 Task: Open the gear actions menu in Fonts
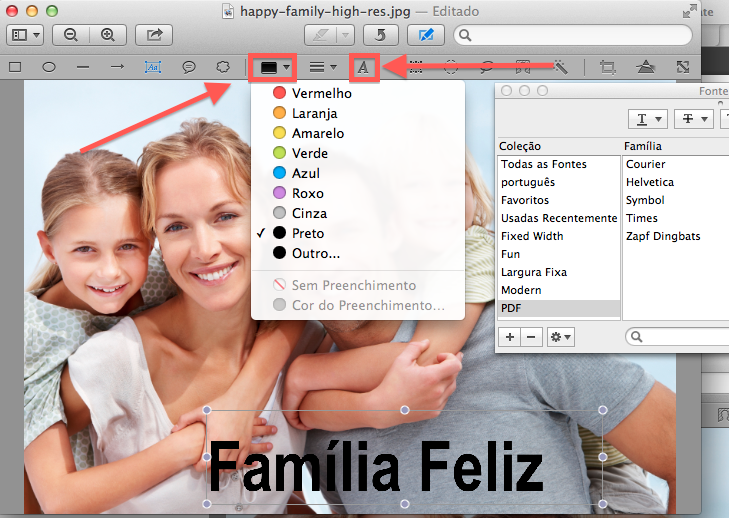561,337
